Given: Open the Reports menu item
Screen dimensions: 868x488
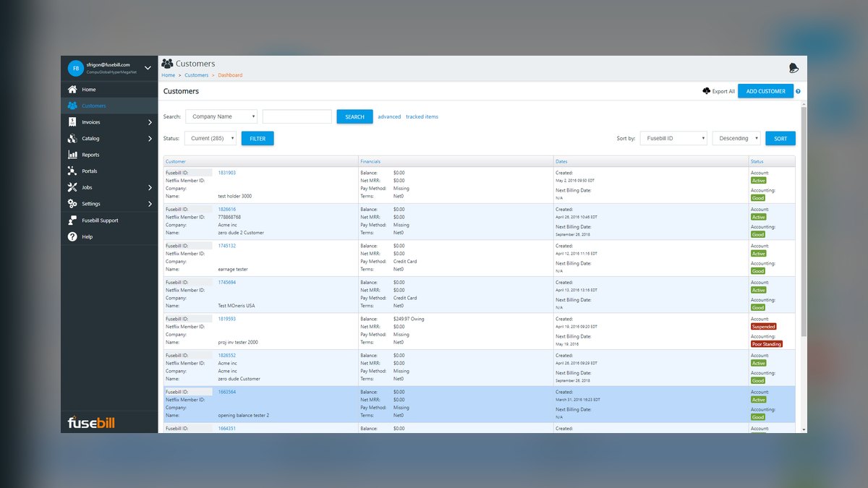Looking at the screenshot, I should click(x=109, y=155).
